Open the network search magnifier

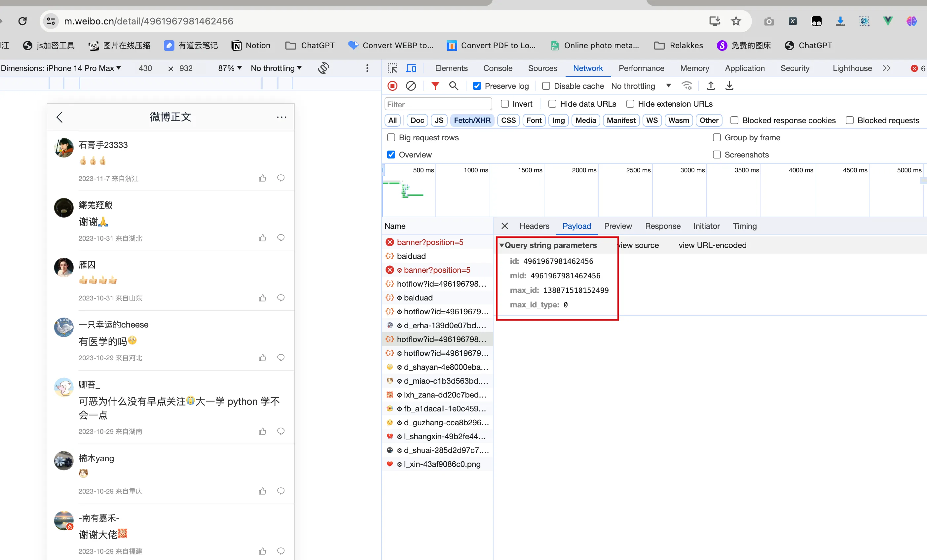pos(454,86)
